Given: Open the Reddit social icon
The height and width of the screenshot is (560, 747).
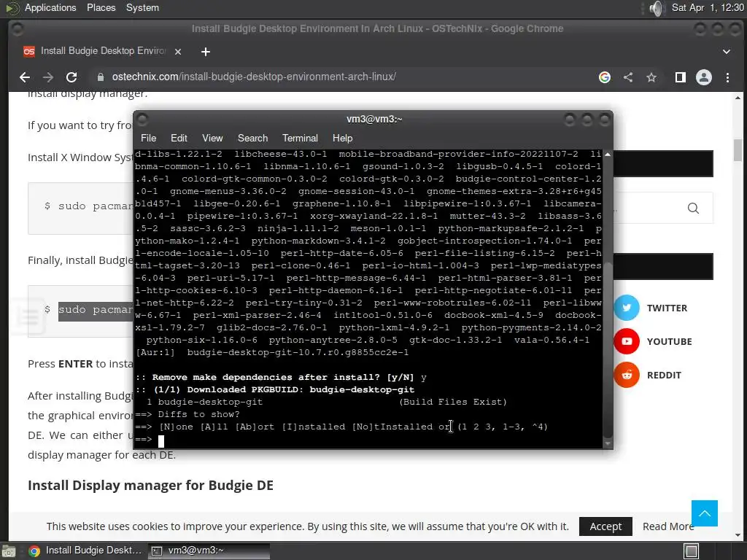Looking at the screenshot, I should pos(627,375).
